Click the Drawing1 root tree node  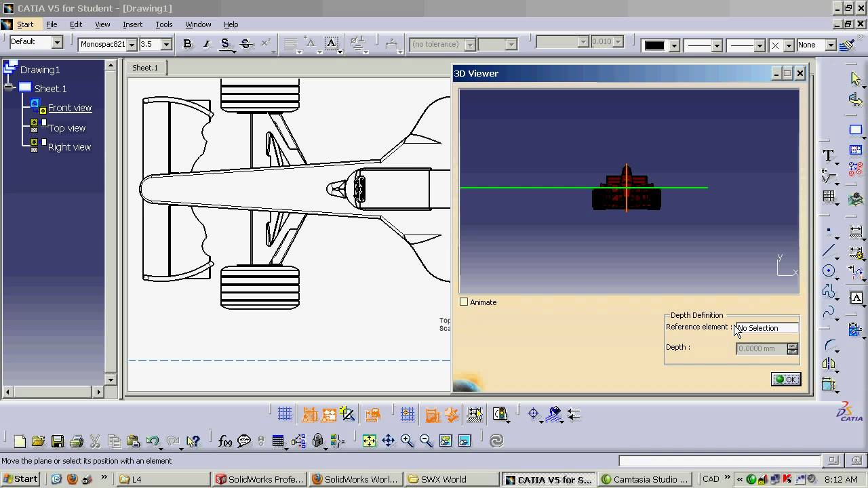tap(40, 69)
